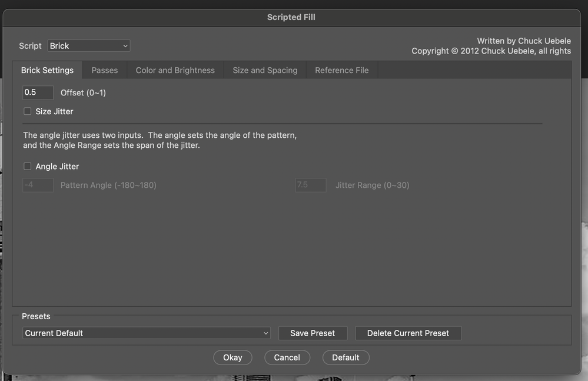
Task: Click the Delete Current Preset button
Action: (408, 333)
